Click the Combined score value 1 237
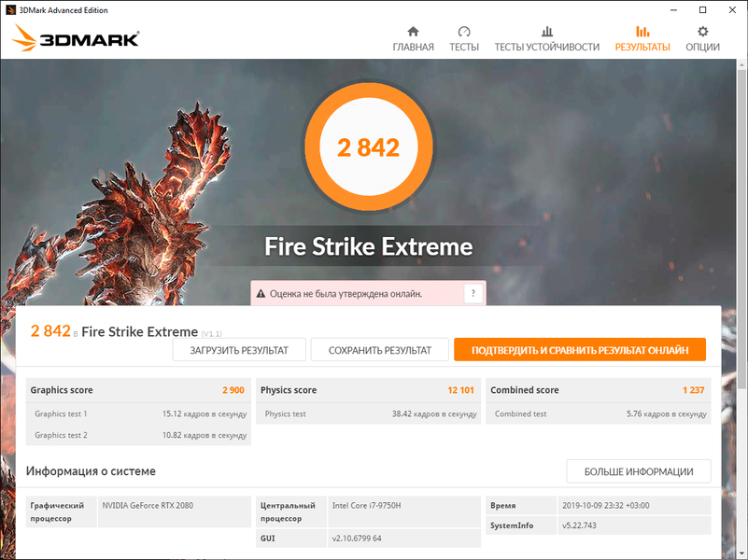 tap(693, 390)
